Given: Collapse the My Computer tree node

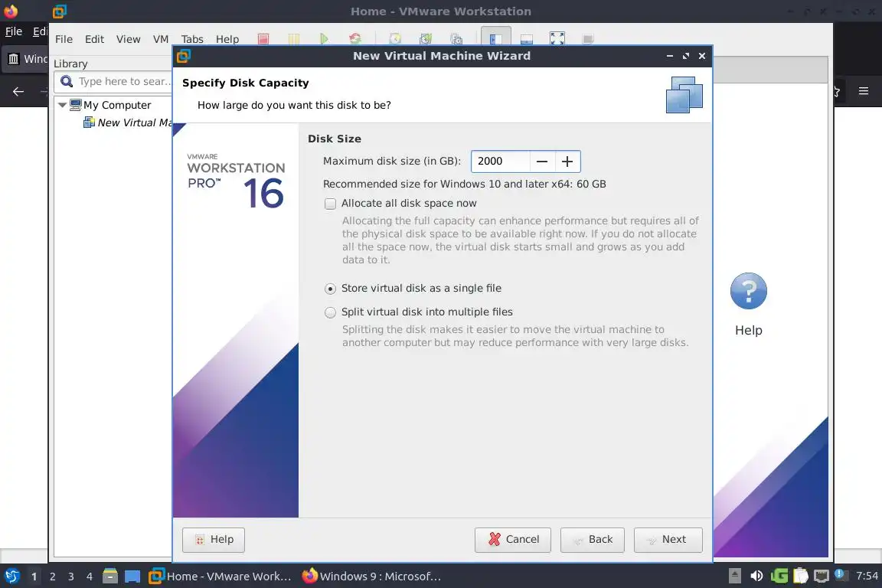Looking at the screenshot, I should tap(62, 105).
